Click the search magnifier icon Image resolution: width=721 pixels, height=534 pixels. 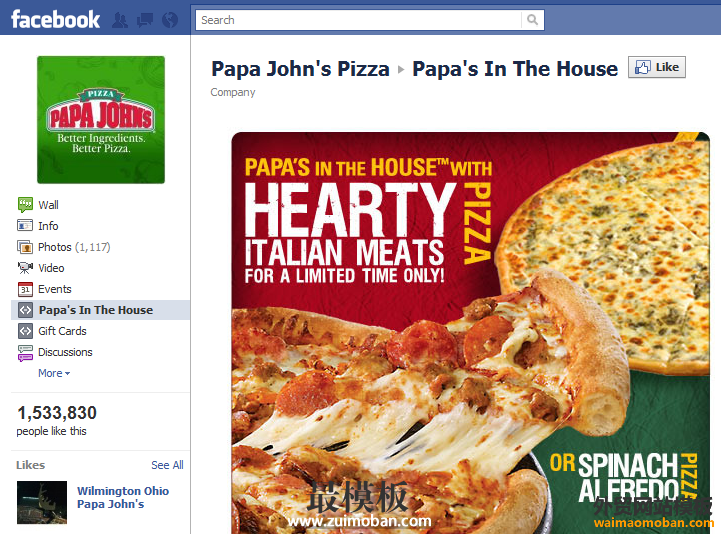(532, 20)
